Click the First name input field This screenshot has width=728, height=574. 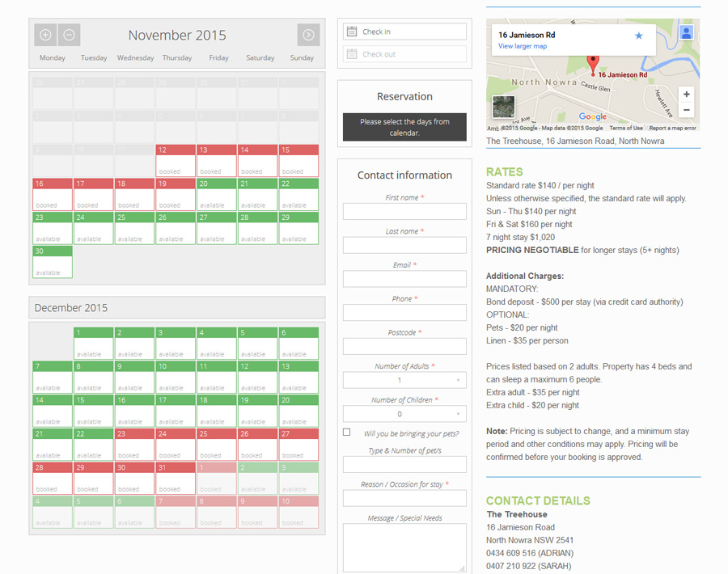point(404,212)
